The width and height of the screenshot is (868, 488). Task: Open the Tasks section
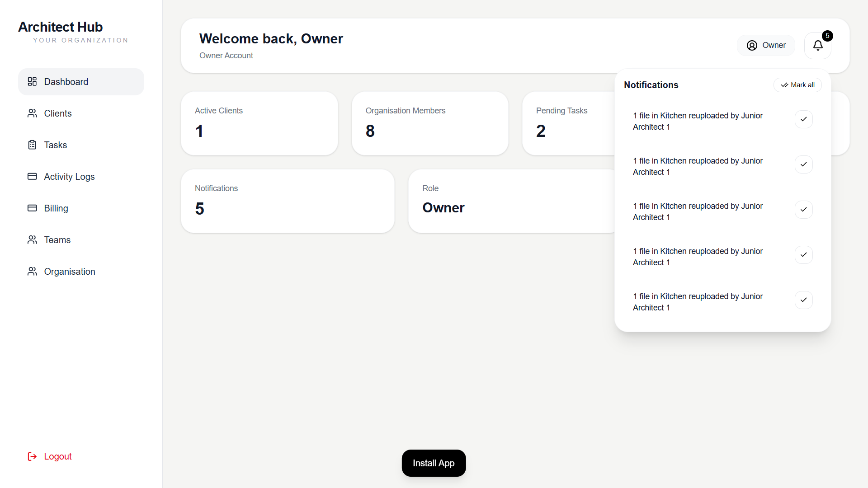[x=81, y=145]
